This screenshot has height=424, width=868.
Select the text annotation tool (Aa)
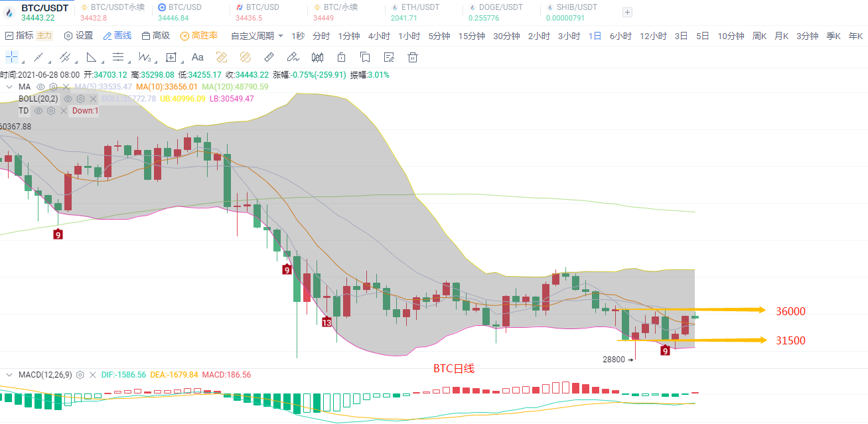click(x=197, y=58)
